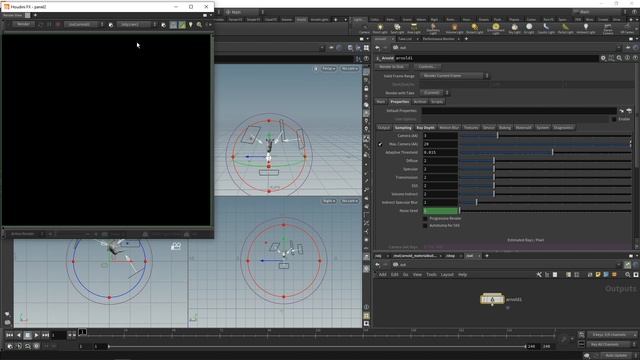This screenshot has height=360, width=640.
Task: Click the magnifier icon in Render View toolbar
Action: point(199,25)
